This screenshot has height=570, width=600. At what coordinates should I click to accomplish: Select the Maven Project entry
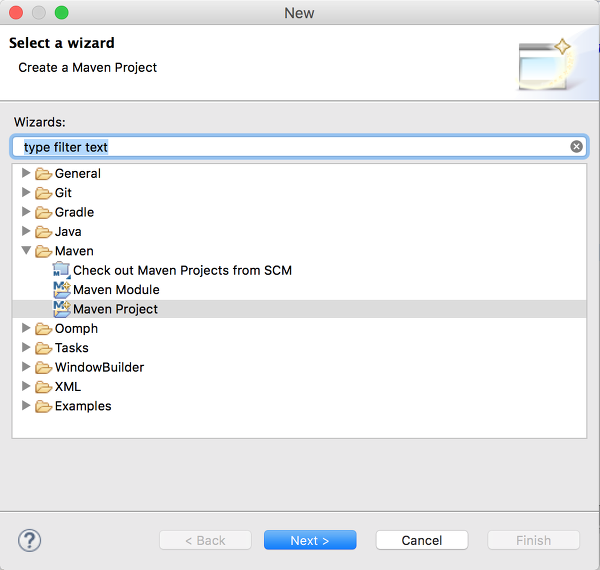click(x=115, y=309)
